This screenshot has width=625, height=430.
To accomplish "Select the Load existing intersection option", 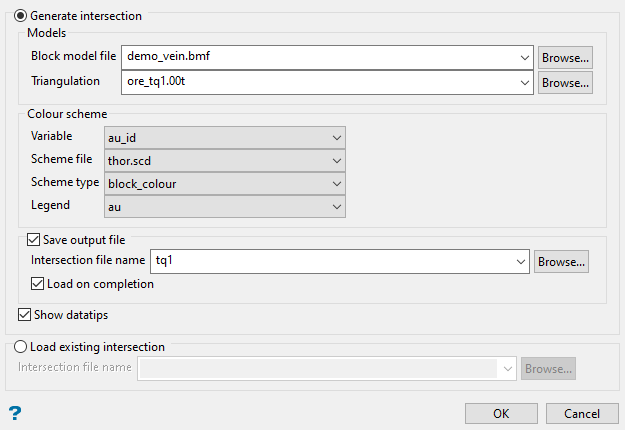I will click(21, 347).
